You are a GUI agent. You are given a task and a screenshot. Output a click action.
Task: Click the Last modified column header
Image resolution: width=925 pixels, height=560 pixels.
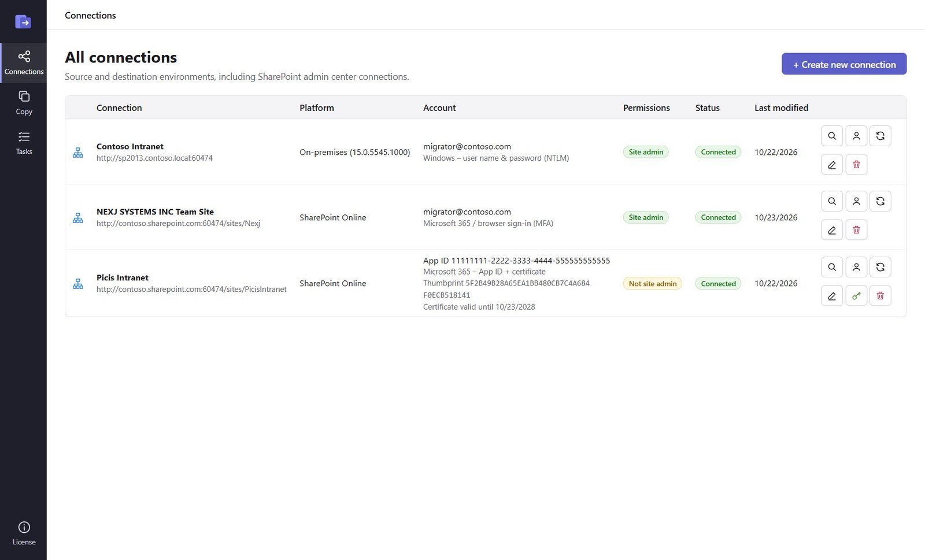781,107
